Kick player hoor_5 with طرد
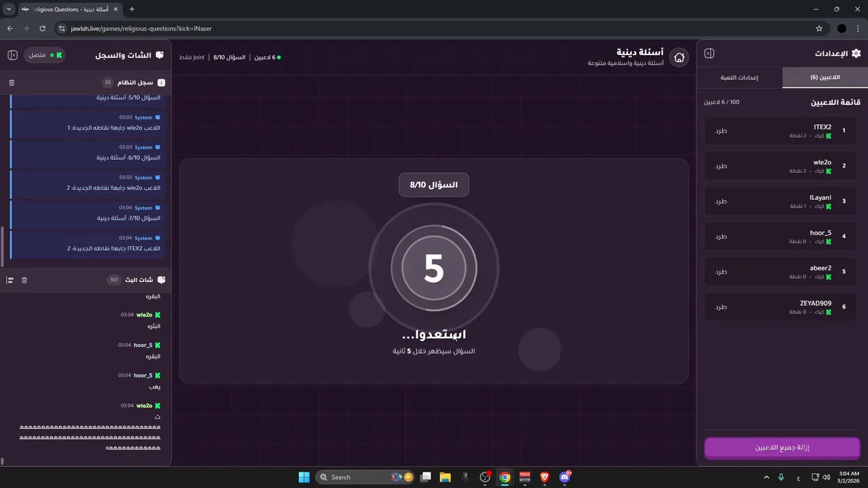Image resolution: width=868 pixels, height=488 pixels. (x=721, y=237)
